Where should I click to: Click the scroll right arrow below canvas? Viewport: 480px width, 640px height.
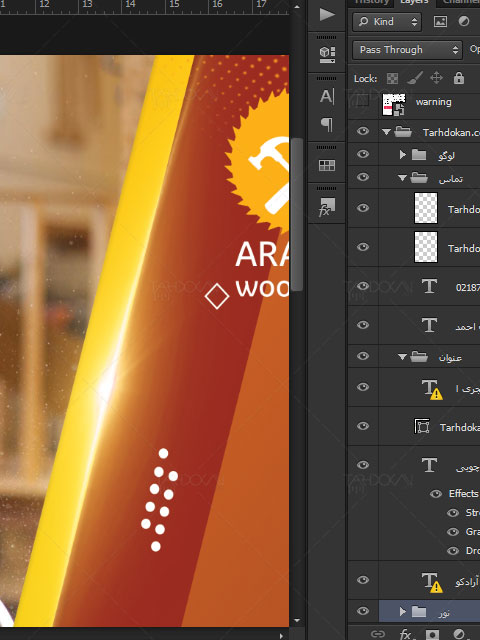pyautogui.click(x=281, y=636)
